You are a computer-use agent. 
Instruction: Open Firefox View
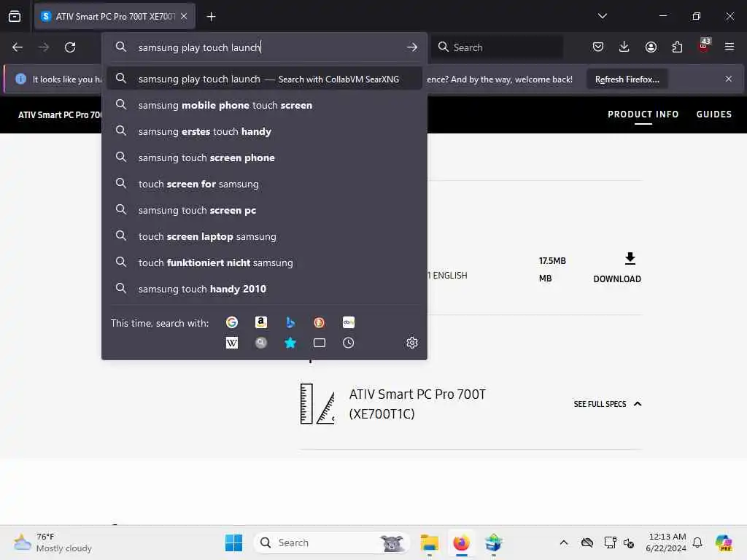(x=15, y=16)
